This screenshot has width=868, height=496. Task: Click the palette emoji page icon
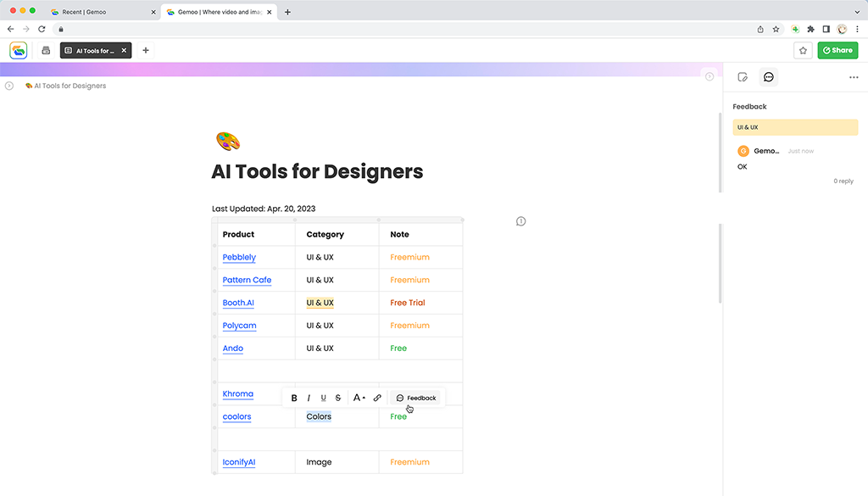click(227, 142)
